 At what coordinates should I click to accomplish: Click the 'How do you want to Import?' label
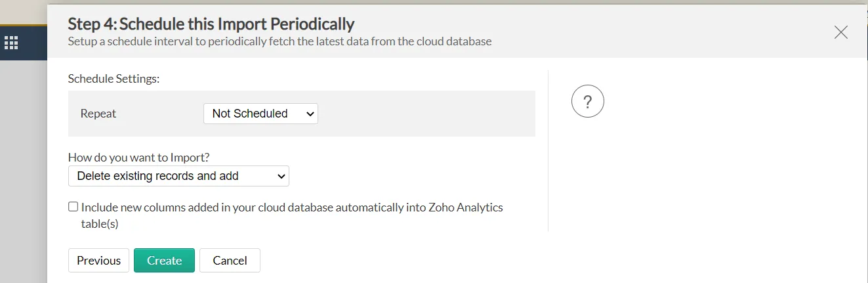(x=143, y=158)
